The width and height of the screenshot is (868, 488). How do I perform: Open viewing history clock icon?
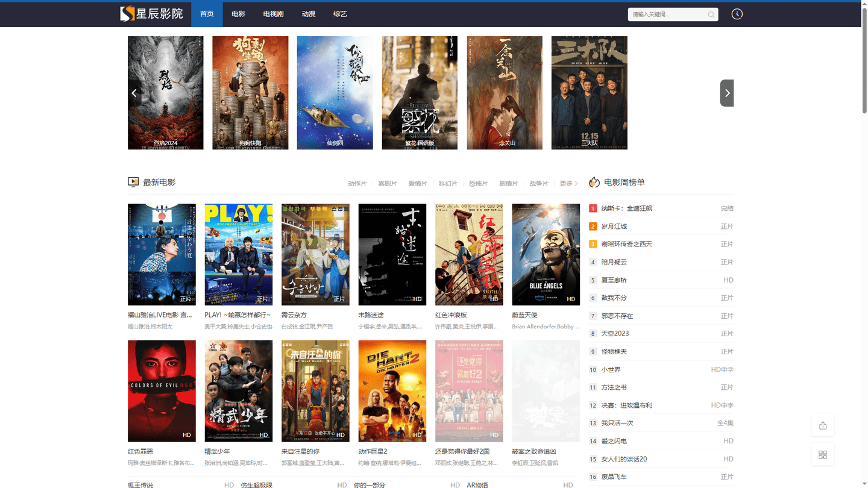[737, 14]
